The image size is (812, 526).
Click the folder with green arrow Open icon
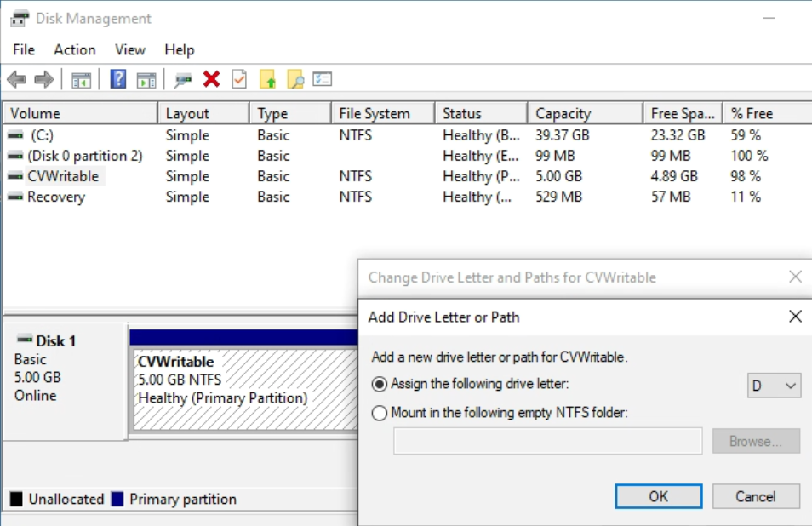click(x=266, y=80)
